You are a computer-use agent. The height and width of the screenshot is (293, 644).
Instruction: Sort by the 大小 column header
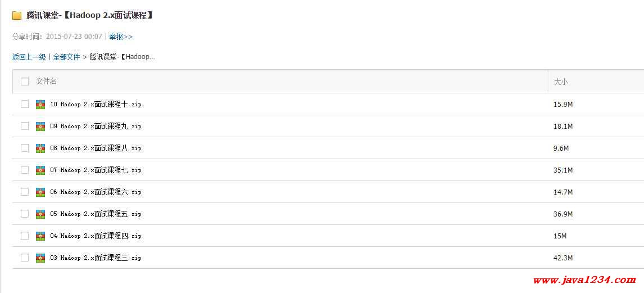[x=561, y=82]
